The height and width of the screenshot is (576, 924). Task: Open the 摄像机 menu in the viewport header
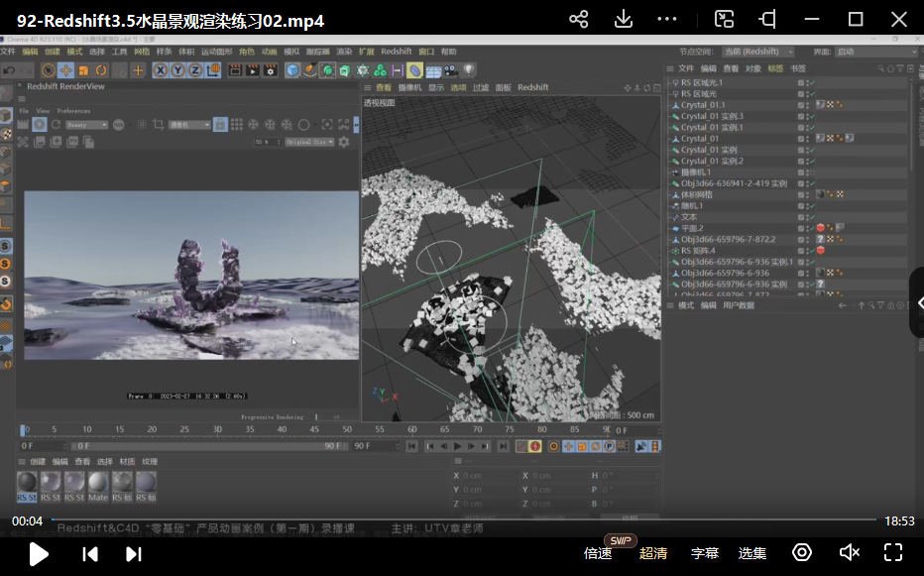click(409, 86)
